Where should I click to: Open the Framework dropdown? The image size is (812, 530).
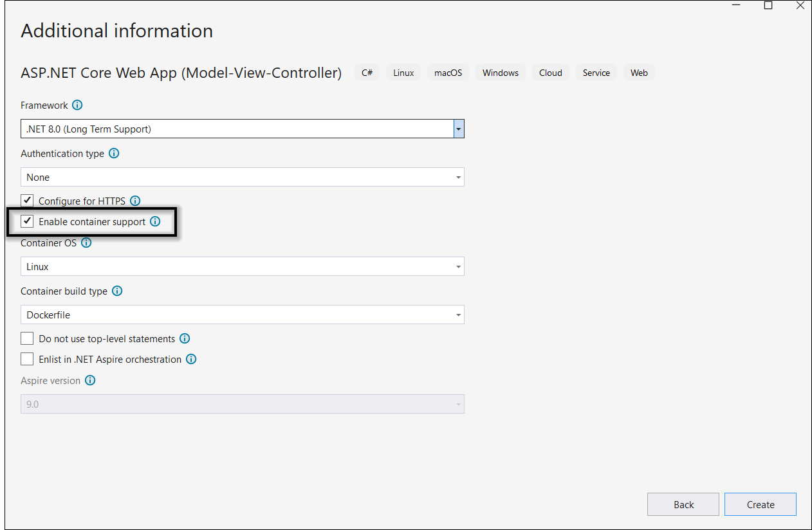point(458,129)
